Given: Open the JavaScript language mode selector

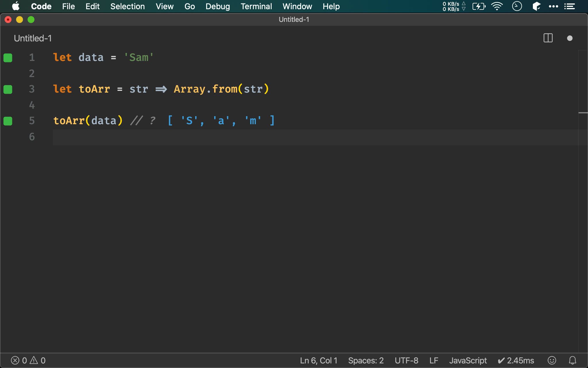Looking at the screenshot, I should coord(468,360).
